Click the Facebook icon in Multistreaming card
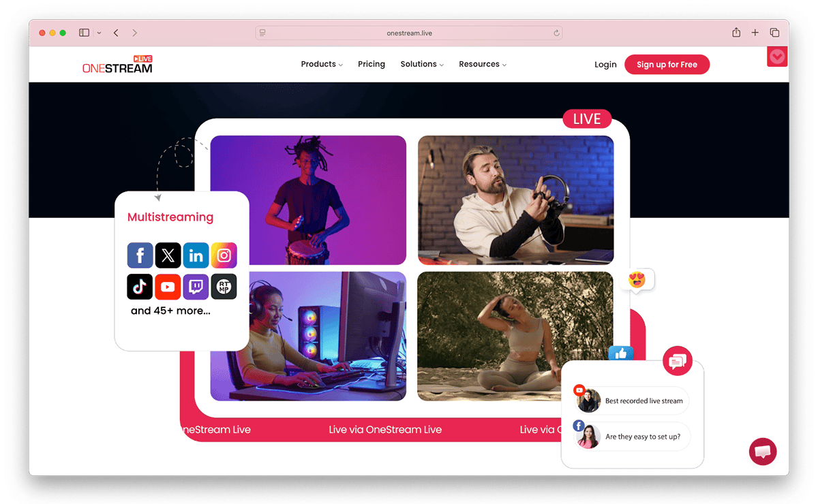 (140, 255)
